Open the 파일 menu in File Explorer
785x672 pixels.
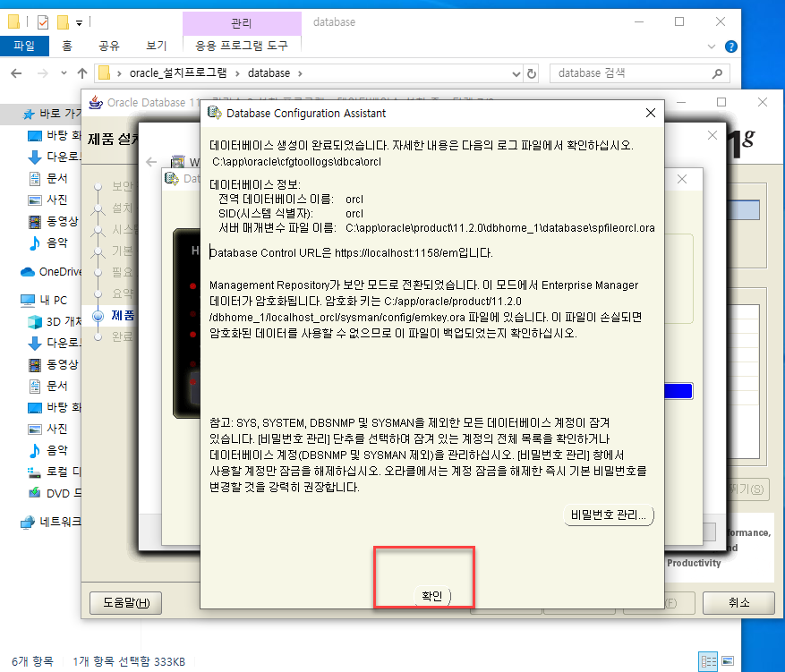click(24, 46)
